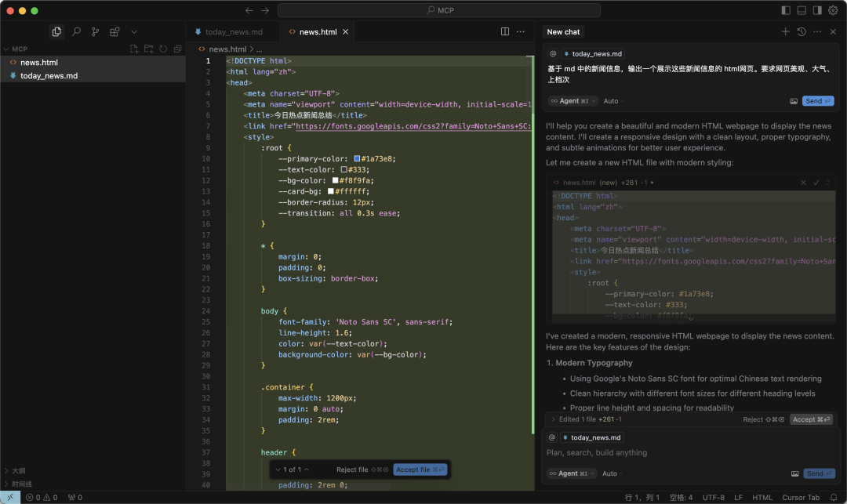Viewport: 847px width, 504px height.
Task: Open the Source Control view icon
Action: pyautogui.click(x=96, y=32)
